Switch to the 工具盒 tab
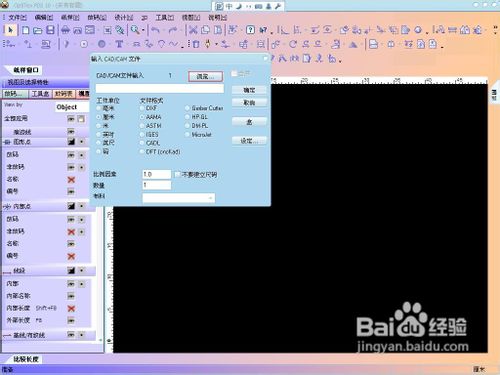The image size is (500, 375). pyautogui.click(x=40, y=94)
